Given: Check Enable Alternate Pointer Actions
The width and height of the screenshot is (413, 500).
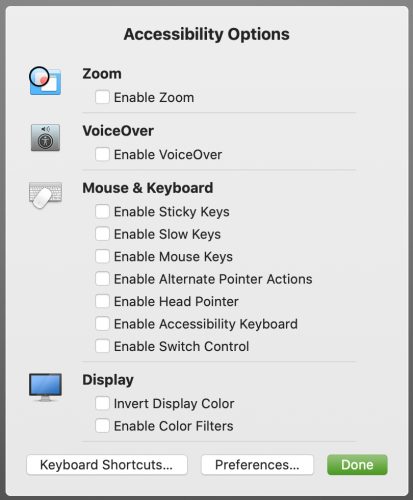Looking at the screenshot, I should (x=102, y=279).
